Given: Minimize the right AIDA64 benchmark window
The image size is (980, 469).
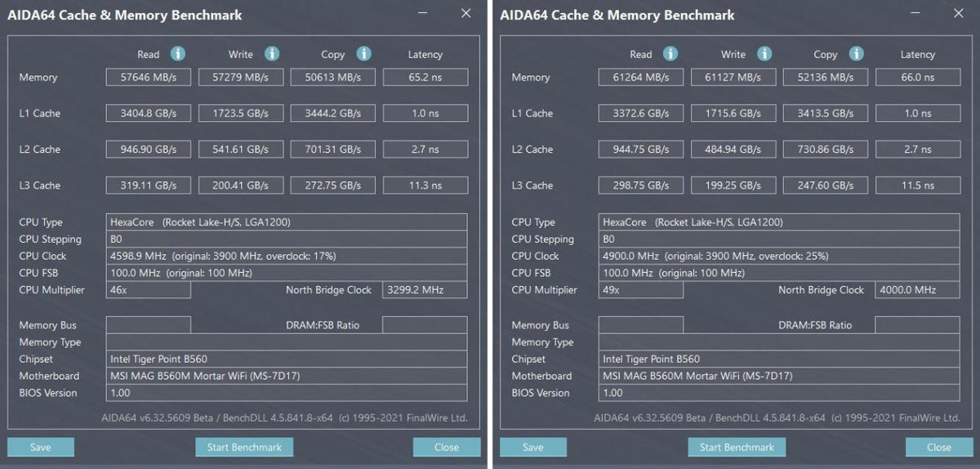Looking at the screenshot, I should [915, 14].
